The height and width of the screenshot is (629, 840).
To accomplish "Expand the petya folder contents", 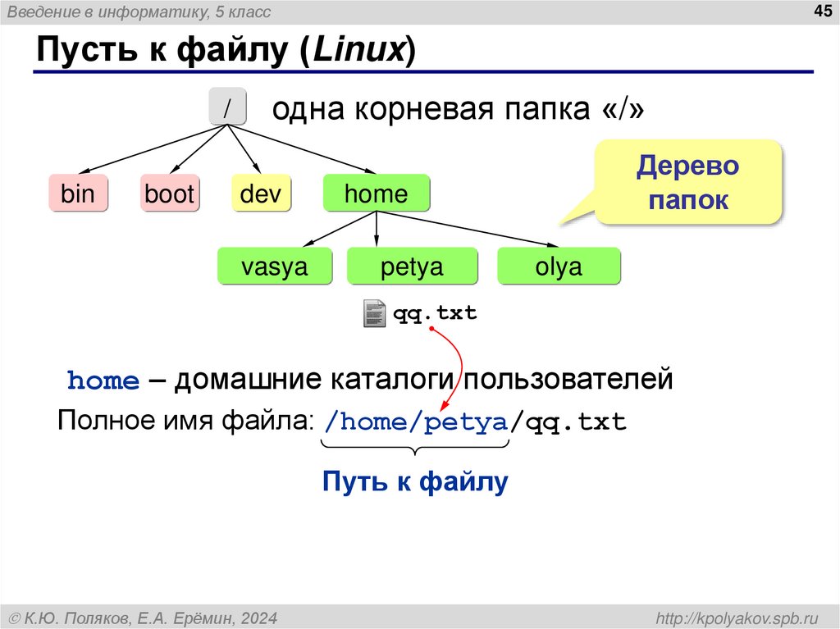I will pos(413,266).
